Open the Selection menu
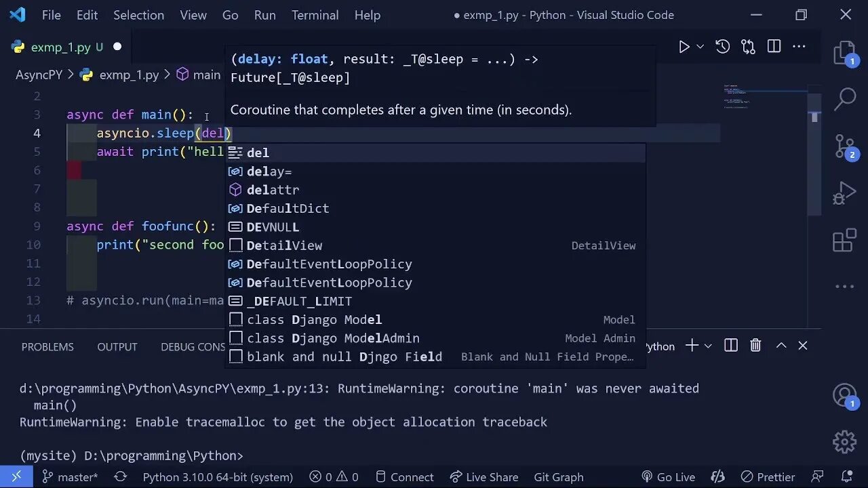The width and height of the screenshot is (868, 488). click(x=138, y=15)
